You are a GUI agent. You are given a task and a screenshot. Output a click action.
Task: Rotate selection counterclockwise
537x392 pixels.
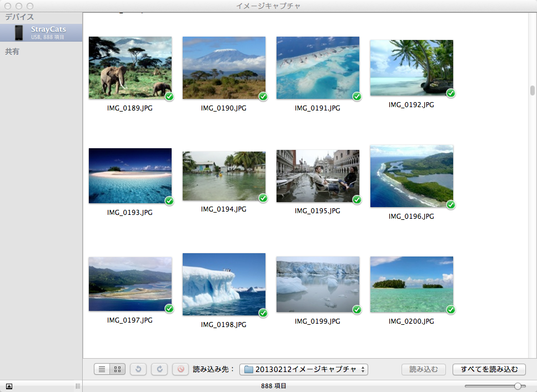pyautogui.click(x=138, y=369)
